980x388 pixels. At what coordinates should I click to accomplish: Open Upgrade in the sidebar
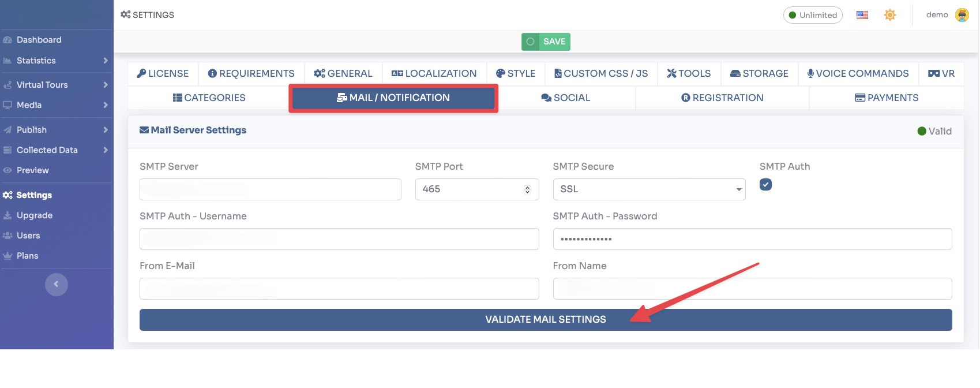pos(35,215)
